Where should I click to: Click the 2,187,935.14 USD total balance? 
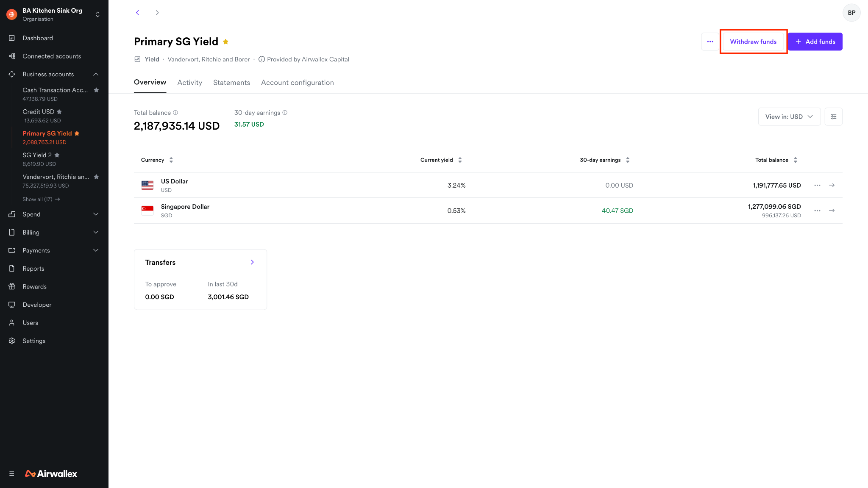point(177,126)
